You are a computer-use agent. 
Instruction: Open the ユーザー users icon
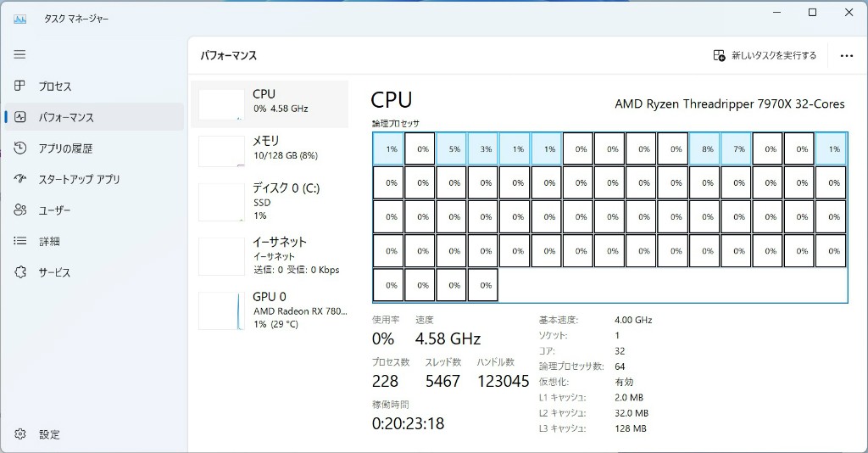coord(20,210)
